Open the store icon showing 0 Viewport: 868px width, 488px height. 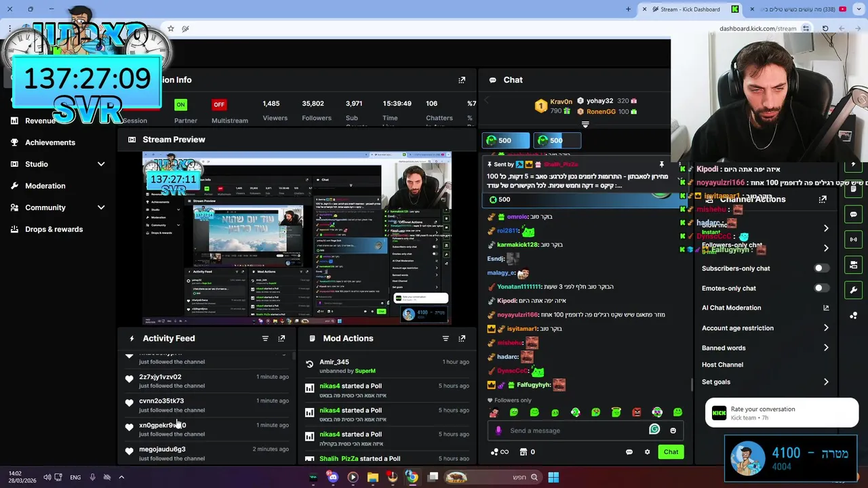click(x=527, y=452)
